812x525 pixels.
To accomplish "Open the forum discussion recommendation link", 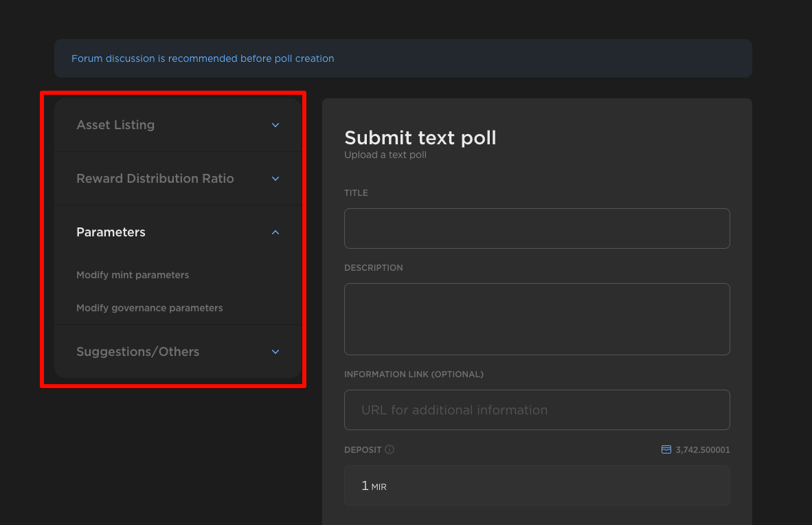I will [x=203, y=58].
